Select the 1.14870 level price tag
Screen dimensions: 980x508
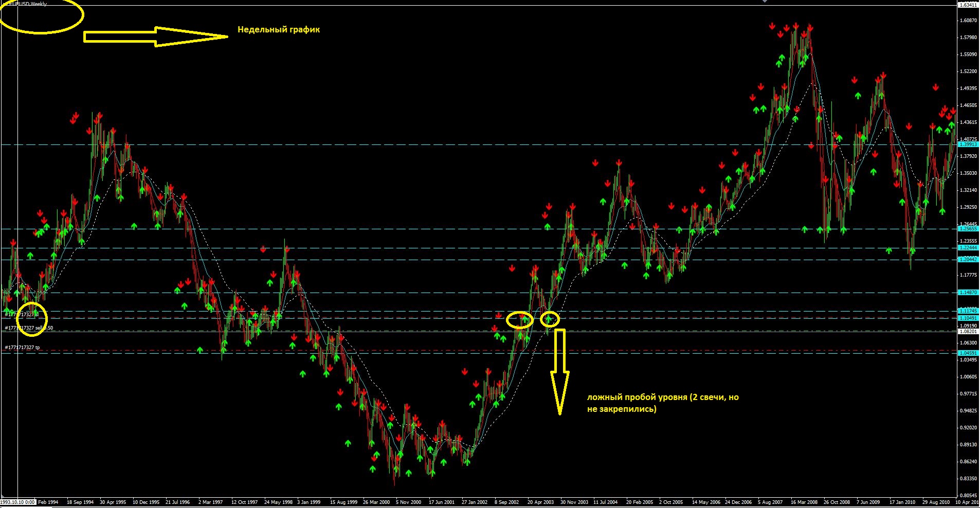(x=968, y=293)
